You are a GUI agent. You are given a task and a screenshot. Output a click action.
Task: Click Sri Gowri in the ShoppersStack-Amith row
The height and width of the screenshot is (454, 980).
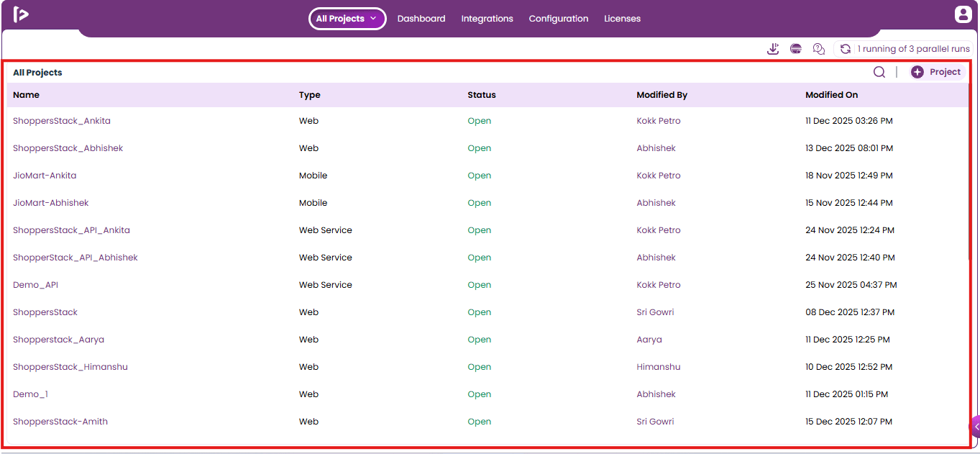(x=656, y=422)
